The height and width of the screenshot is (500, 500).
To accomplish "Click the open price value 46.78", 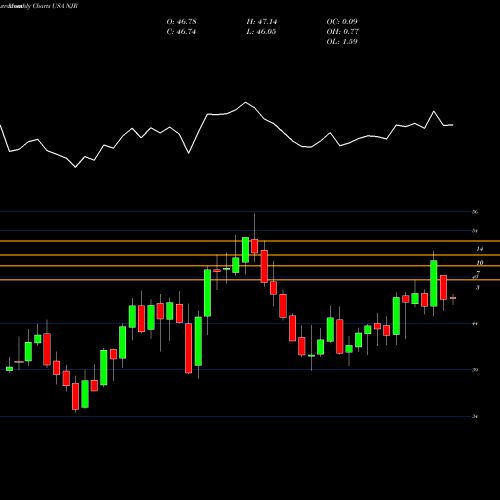I will click(x=186, y=22).
